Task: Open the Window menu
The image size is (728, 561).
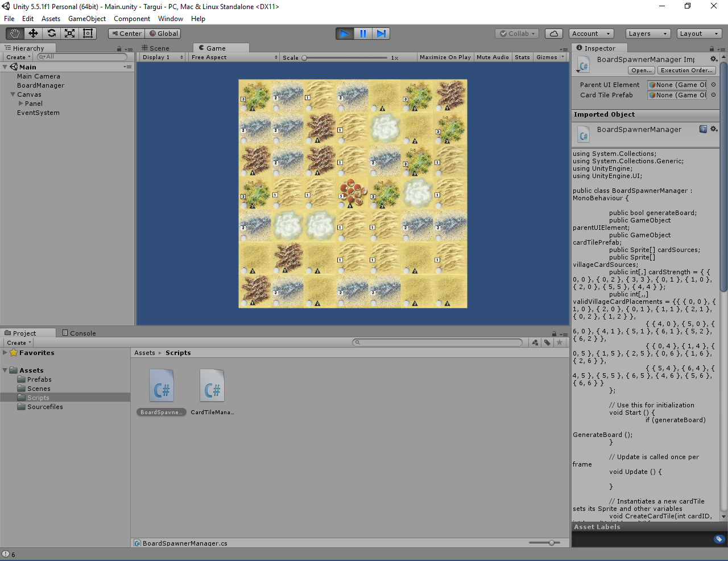Action: coord(171,19)
